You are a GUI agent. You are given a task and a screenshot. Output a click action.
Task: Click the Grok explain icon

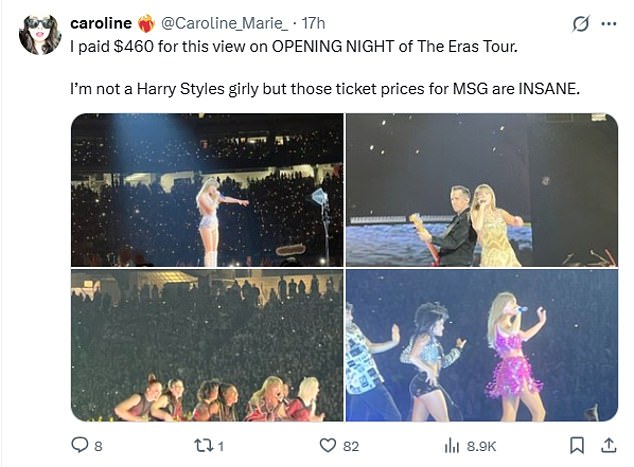coord(578,23)
